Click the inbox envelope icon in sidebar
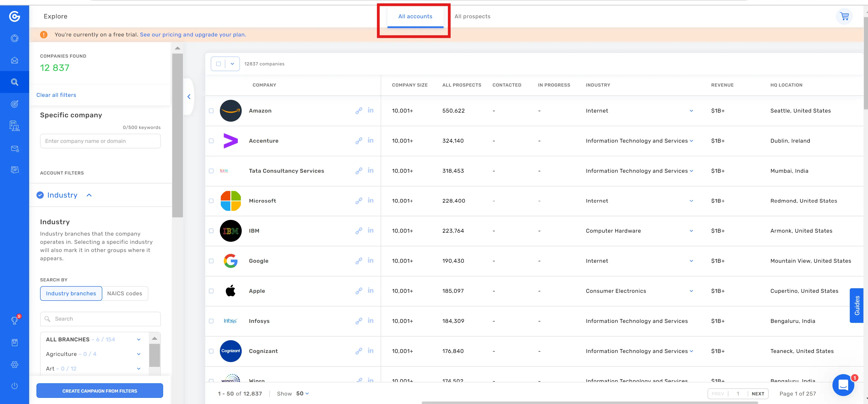The image size is (868, 404). click(15, 60)
